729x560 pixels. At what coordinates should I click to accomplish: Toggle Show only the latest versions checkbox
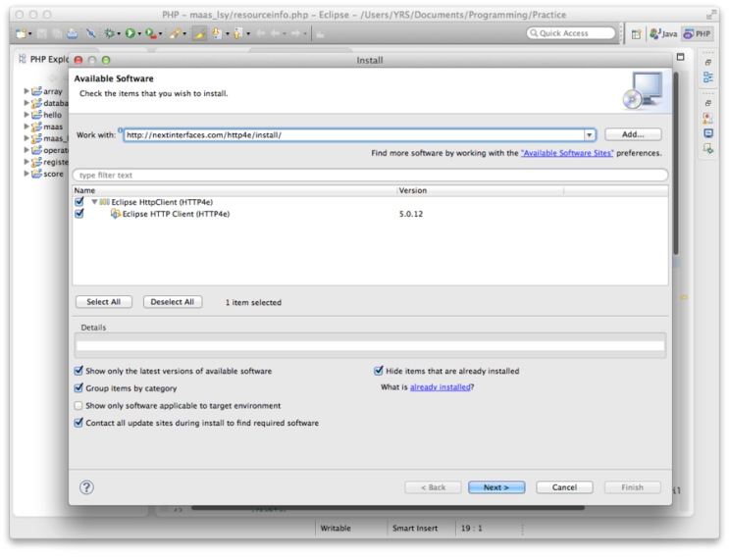(x=78, y=371)
